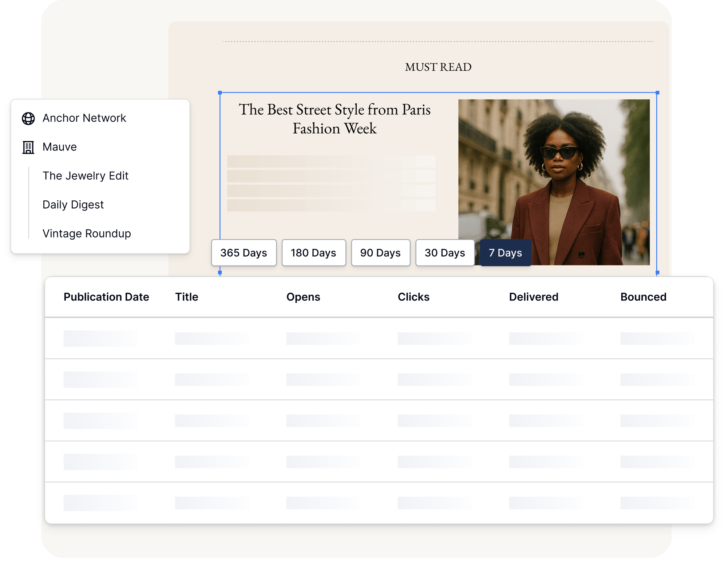728x581 pixels.
Task: Select the active 7 Days filter
Action: point(505,253)
